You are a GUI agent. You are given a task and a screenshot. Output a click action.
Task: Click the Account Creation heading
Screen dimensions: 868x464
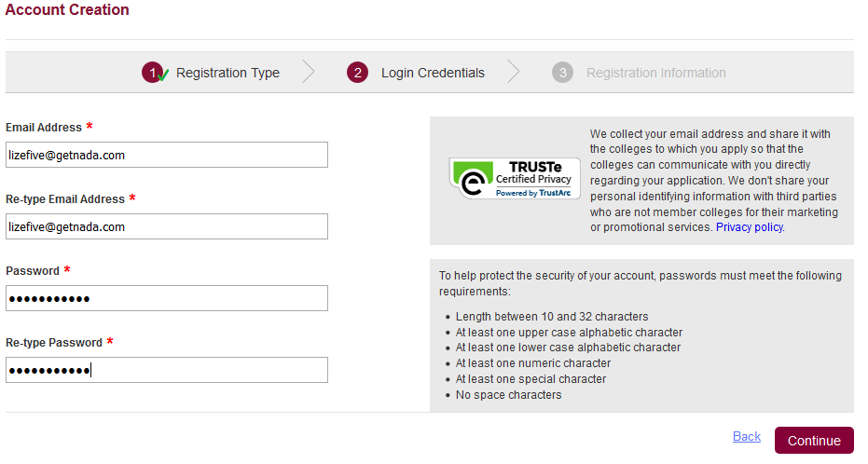click(67, 10)
